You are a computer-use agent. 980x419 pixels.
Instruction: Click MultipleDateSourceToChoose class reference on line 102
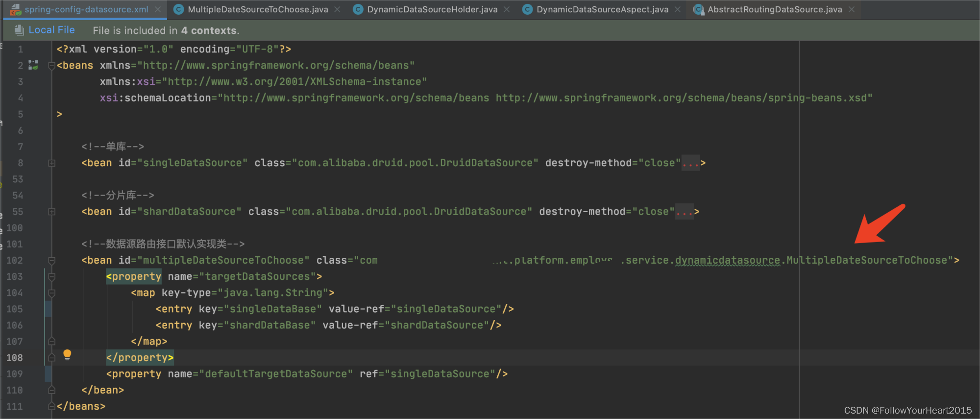tap(867, 260)
